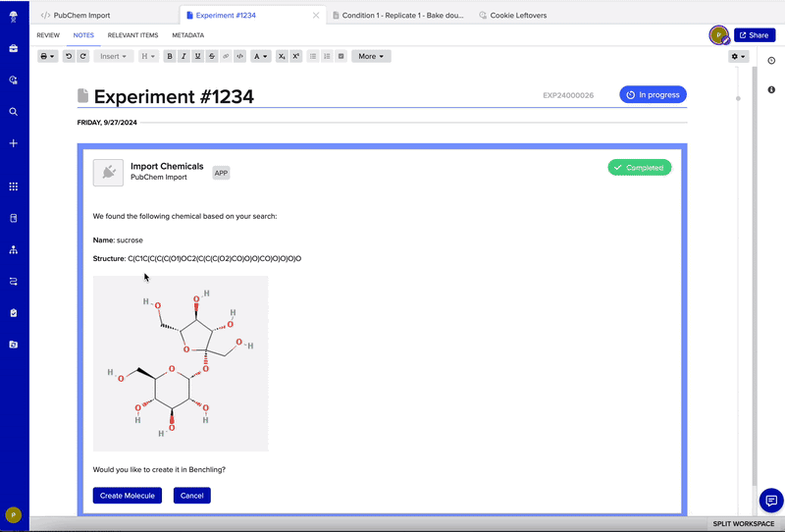Image resolution: width=785 pixels, height=532 pixels.
Task: Open the Search magnifier in sidebar
Action: 14,112
